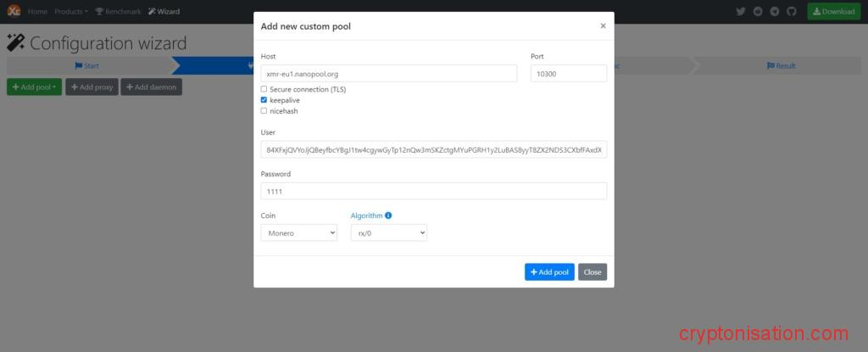Close the dialog with the X icon
Viewport: 868px width, 352px height.
[603, 26]
